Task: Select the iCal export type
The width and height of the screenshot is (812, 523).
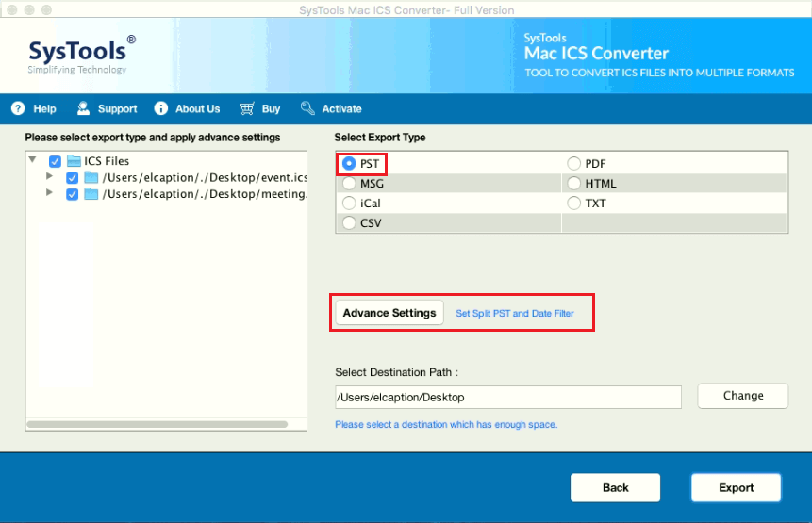Action: tap(349, 203)
